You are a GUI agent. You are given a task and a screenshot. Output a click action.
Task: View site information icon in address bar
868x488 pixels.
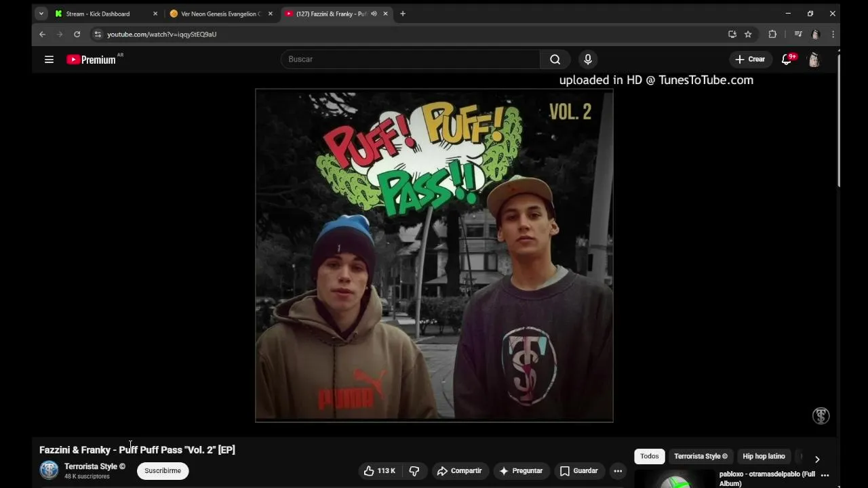98,34
